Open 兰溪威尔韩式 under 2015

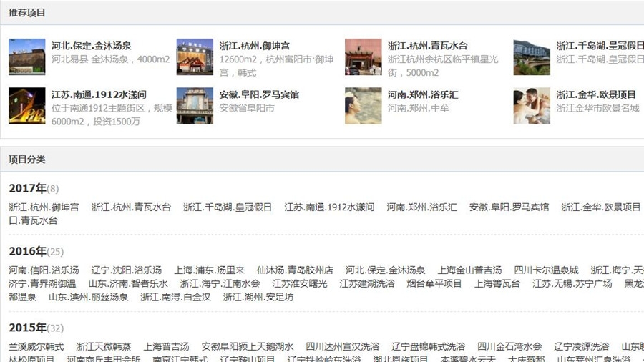pyautogui.click(x=36, y=346)
